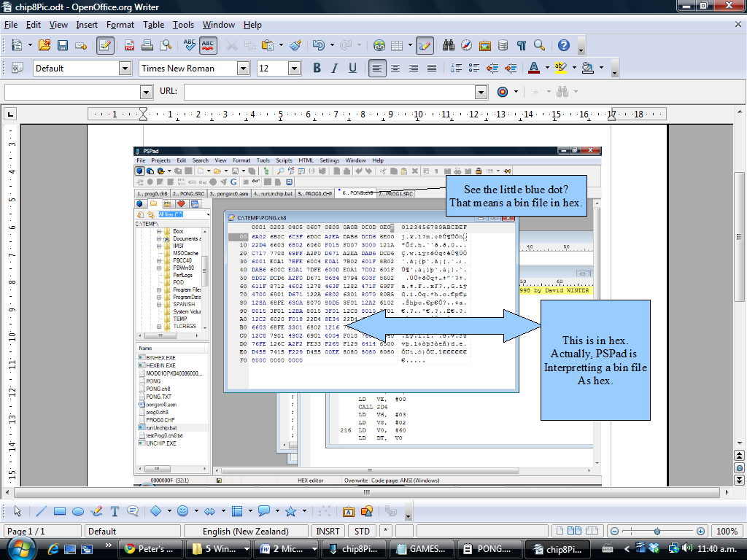Screen dimensions: 747x560
Task: Run the Spelling and Grammar check
Action: (189, 45)
